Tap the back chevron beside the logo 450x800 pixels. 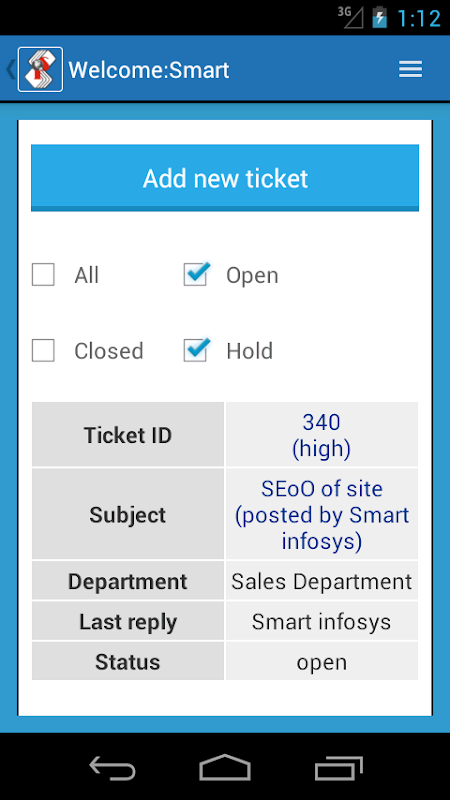10,69
